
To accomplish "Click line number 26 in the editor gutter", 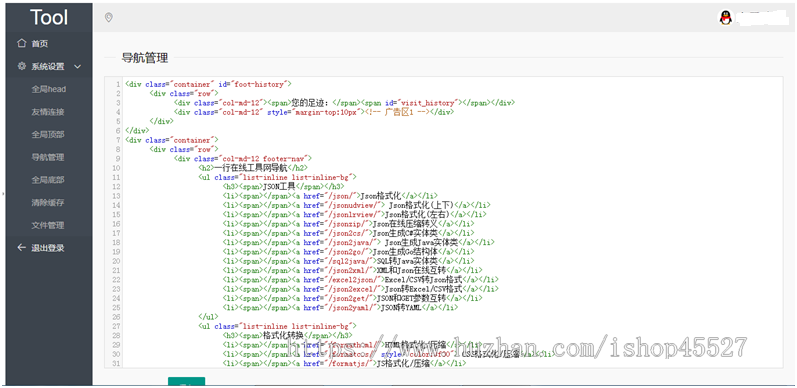I will coord(116,317).
